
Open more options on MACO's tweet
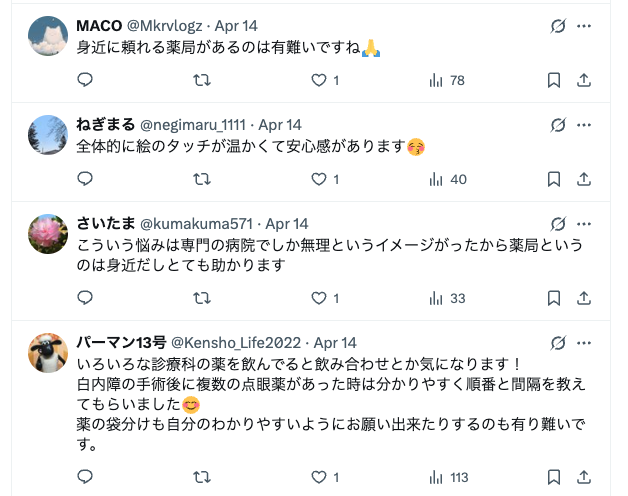click(585, 25)
